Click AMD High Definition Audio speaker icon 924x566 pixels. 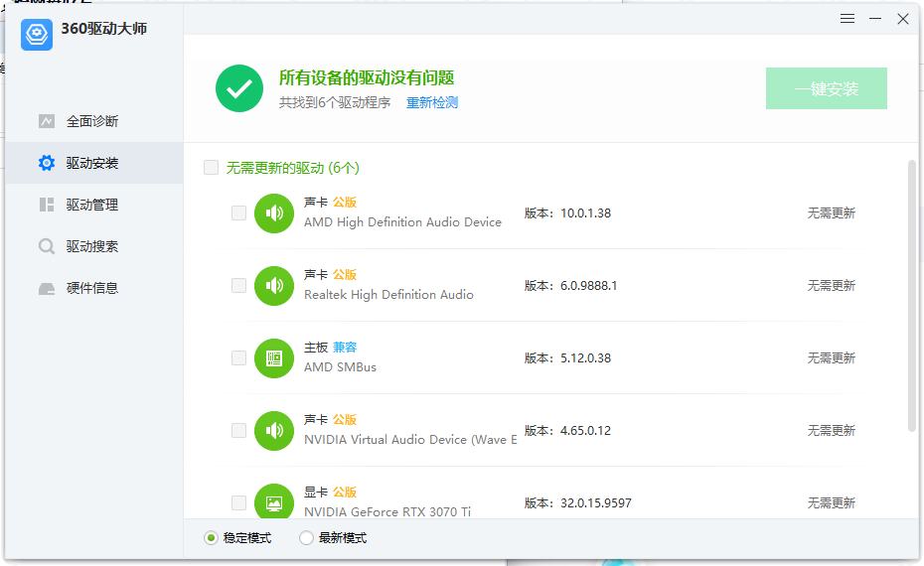click(x=274, y=213)
